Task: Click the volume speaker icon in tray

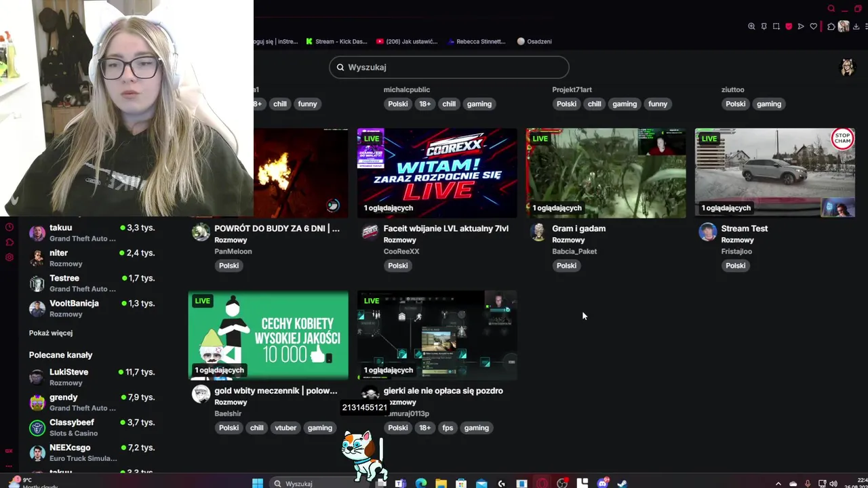Action: [x=833, y=483]
